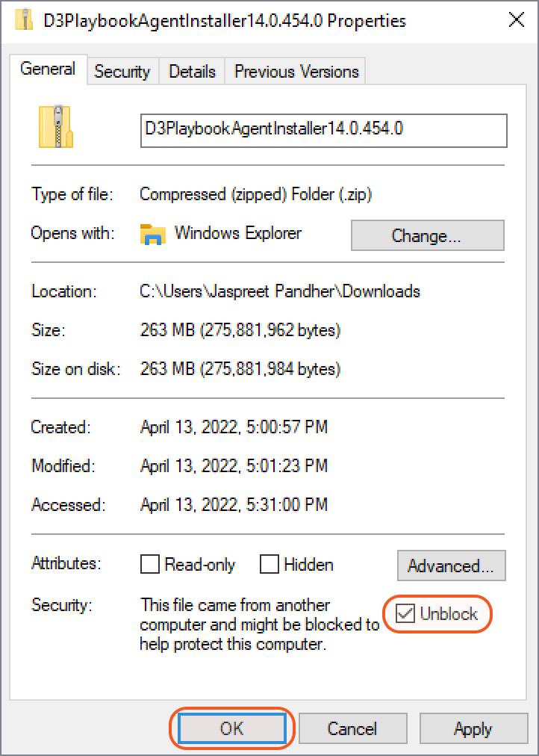This screenshot has height=756, width=539.
Task: Click the large zip folder icon
Action: [x=56, y=126]
